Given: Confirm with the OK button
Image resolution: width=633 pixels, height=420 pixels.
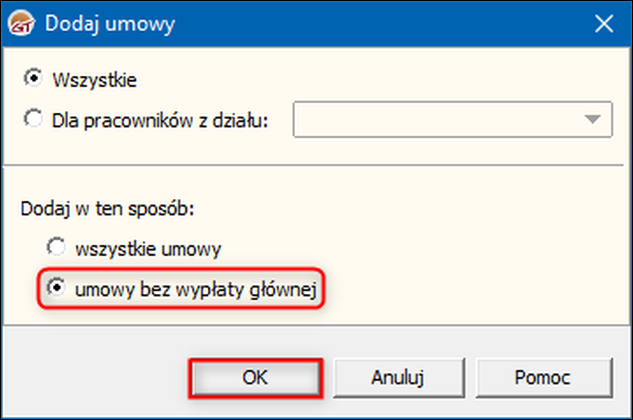Looking at the screenshot, I should pyautogui.click(x=255, y=378).
